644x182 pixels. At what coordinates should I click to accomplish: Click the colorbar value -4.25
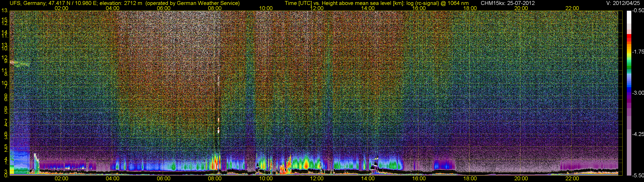click(x=638, y=134)
